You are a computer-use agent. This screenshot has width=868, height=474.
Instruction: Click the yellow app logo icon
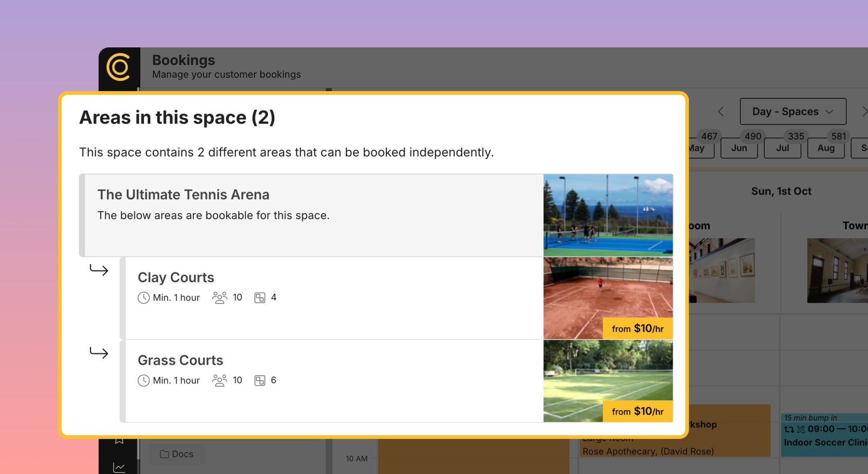(x=118, y=67)
